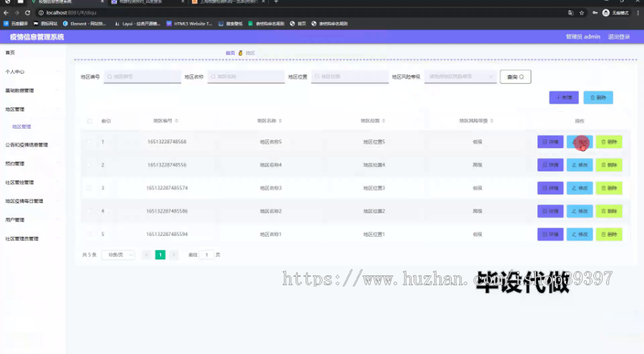
Task: Click the 地区名称 search input
Action: coord(245,77)
